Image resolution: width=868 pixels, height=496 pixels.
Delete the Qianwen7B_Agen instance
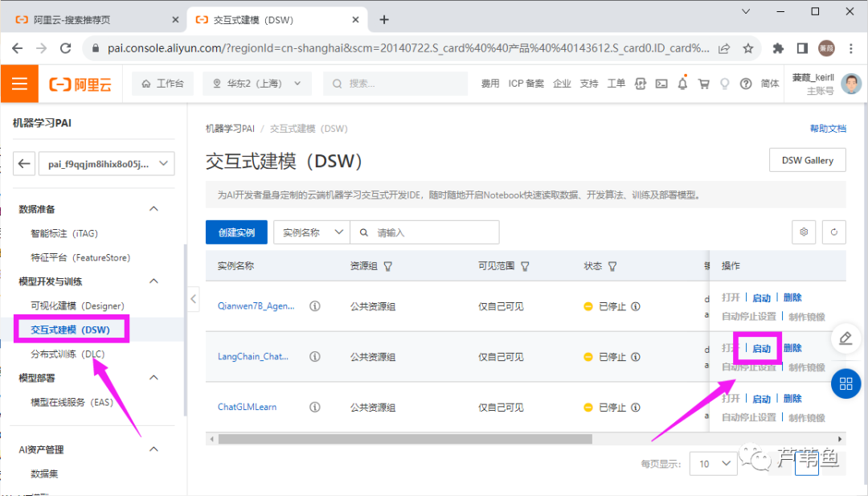click(792, 297)
